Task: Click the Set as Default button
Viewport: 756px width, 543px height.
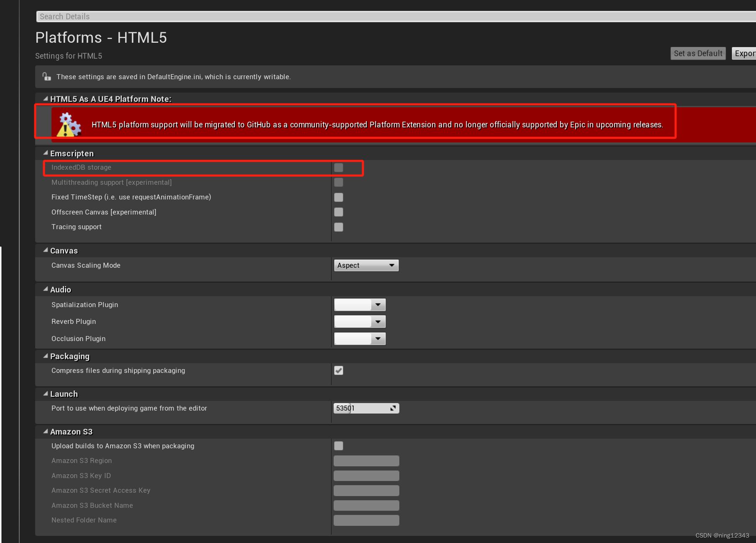Action: click(697, 53)
